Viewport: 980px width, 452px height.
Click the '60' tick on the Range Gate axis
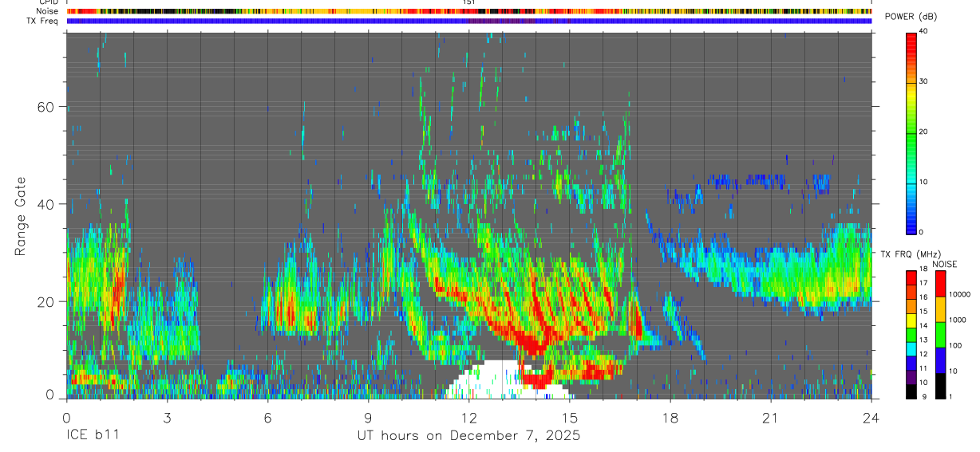point(45,107)
